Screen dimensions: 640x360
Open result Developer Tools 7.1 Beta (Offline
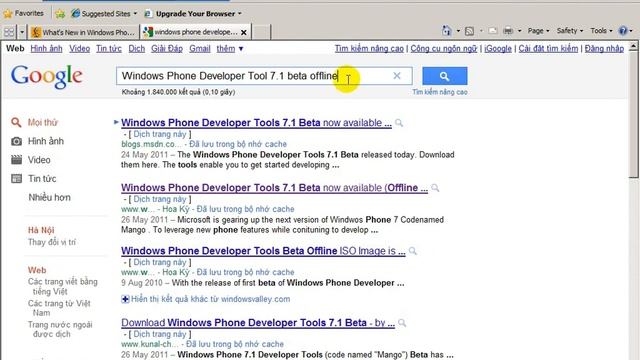(x=274, y=188)
